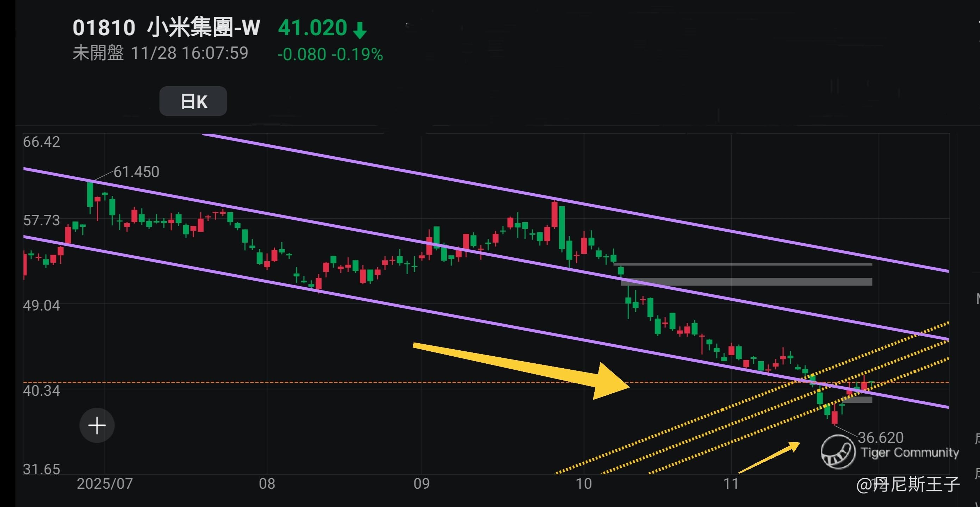Click the Tiger Community watermark text
Image resolution: width=980 pixels, height=507 pixels.
[x=910, y=452]
